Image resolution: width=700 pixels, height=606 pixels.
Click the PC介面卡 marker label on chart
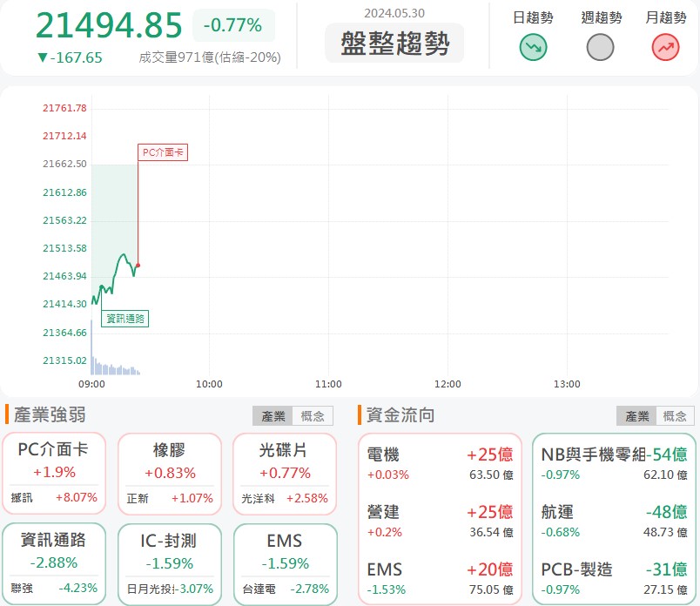pyautogui.click(x=163, y=152)
